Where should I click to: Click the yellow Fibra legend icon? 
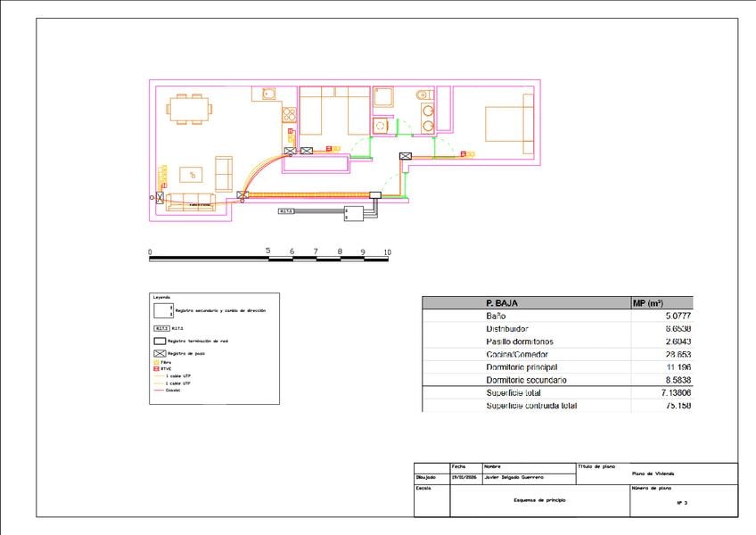(x=156, y=362)
